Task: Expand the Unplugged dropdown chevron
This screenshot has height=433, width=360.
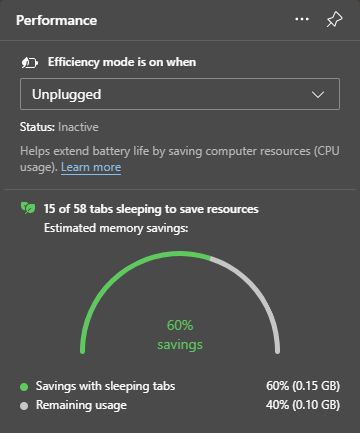Action: click(318, 95)
